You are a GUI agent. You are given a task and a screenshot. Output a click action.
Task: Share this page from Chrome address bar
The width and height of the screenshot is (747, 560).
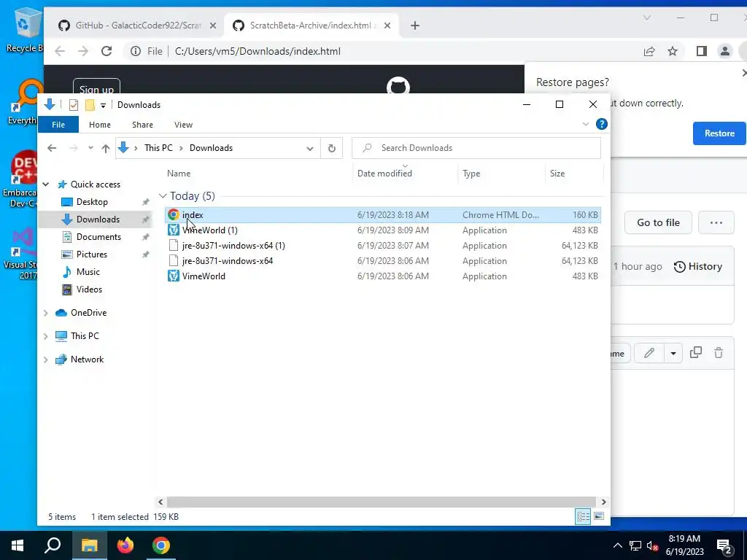click(x=649, y=51)
